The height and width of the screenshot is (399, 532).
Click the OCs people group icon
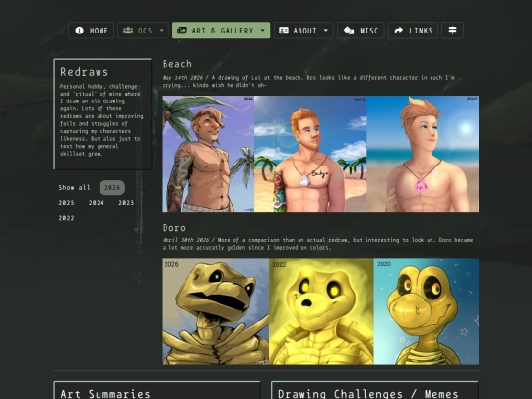coord(128,31)
